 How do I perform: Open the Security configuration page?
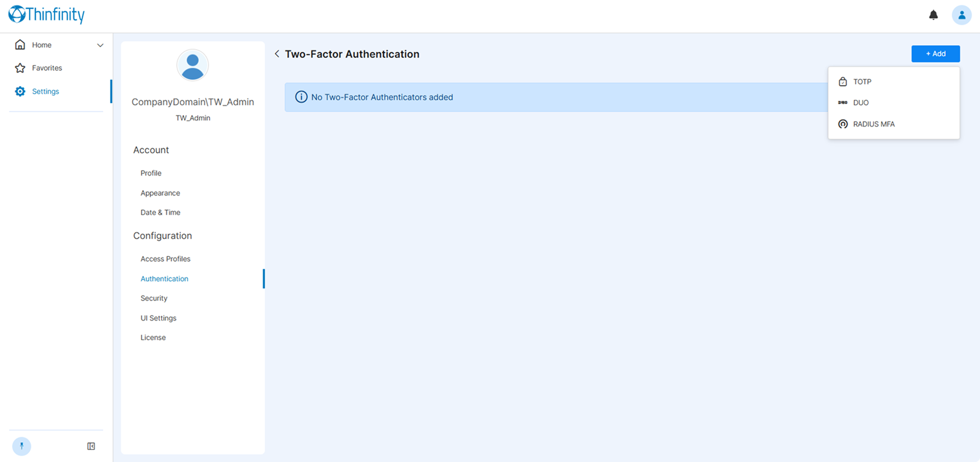154,298
